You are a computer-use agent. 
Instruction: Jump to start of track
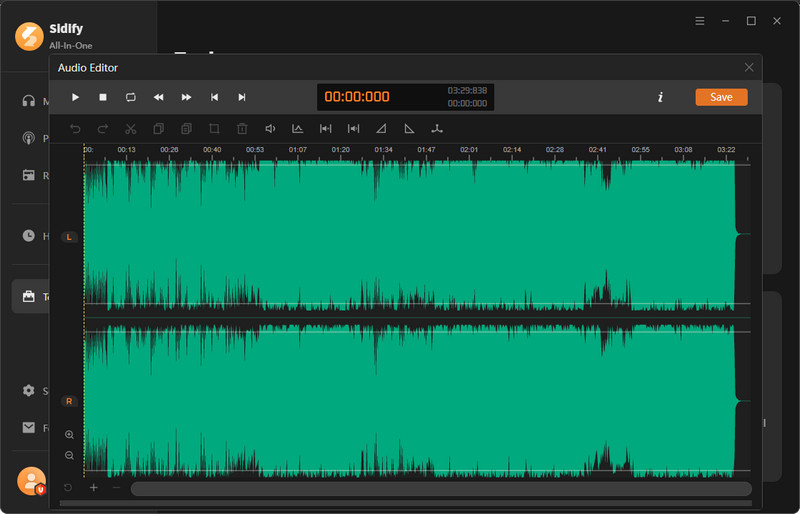[x=214, y=97]
